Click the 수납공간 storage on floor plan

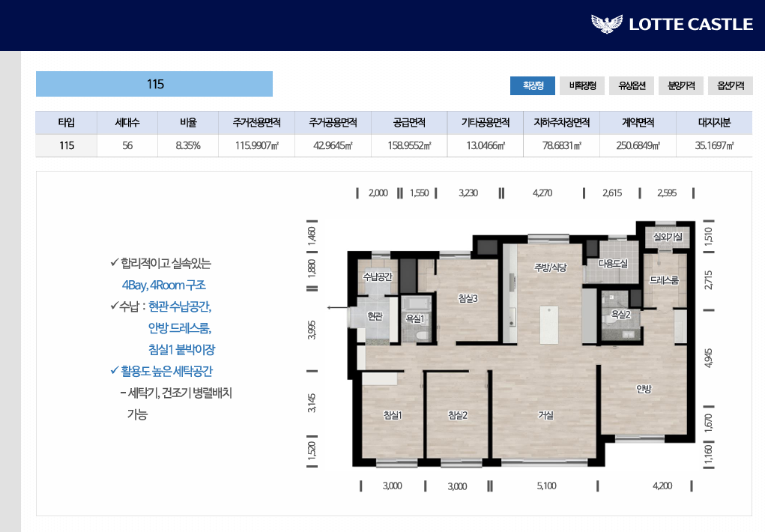(377, 276)
